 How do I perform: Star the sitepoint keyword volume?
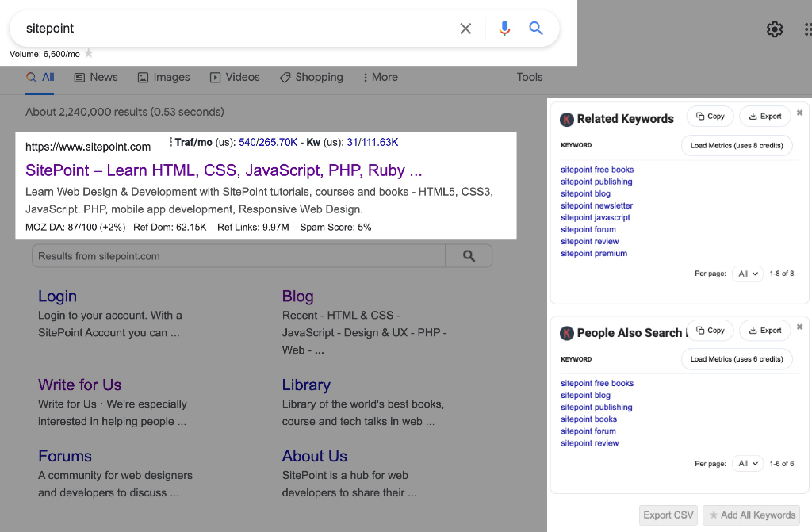click(x=89, y=54)
